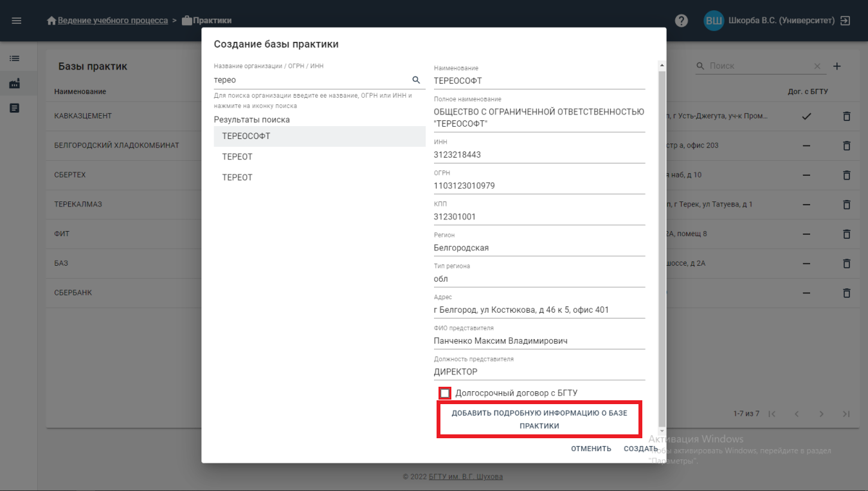868x491 pixels.
Task: Go to the last table page
Action: pos(845,414)
